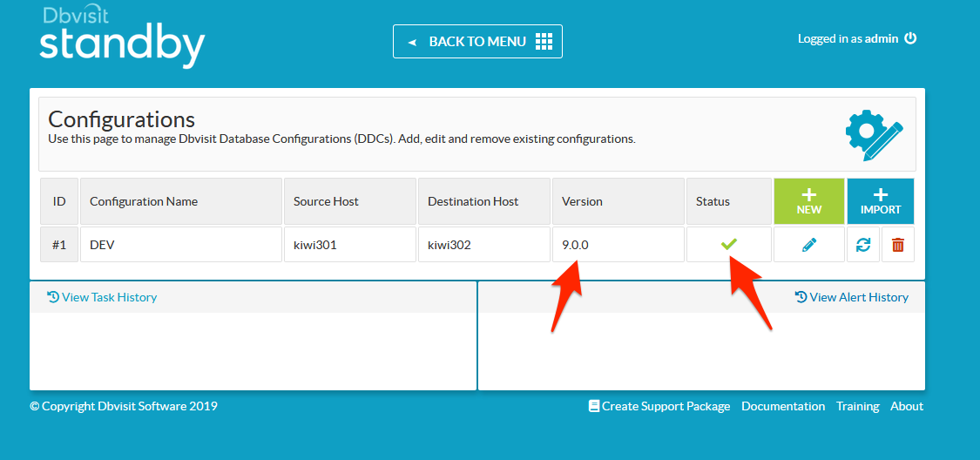Open View Task History
This screenshot has height=460, width=980.
click(102, 297)
